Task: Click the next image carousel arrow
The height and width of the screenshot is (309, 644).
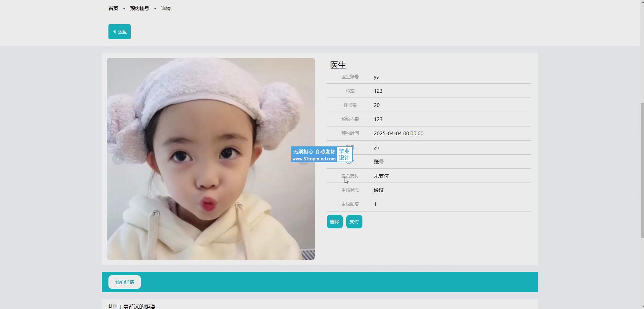Action: [303, 159]
